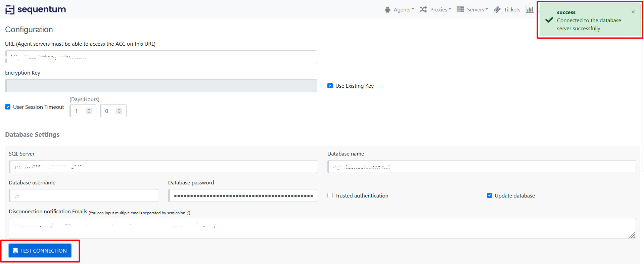This screenshot has width=644, height=264.
Task: Open the Tickets menu item
Action: (512, 10)
